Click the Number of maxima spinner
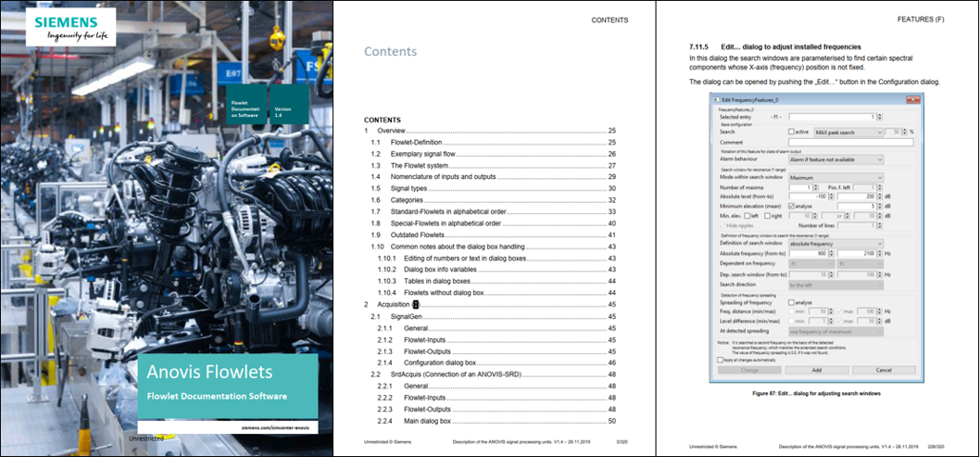This screenshot has height=457, width=980. point(816,187)
